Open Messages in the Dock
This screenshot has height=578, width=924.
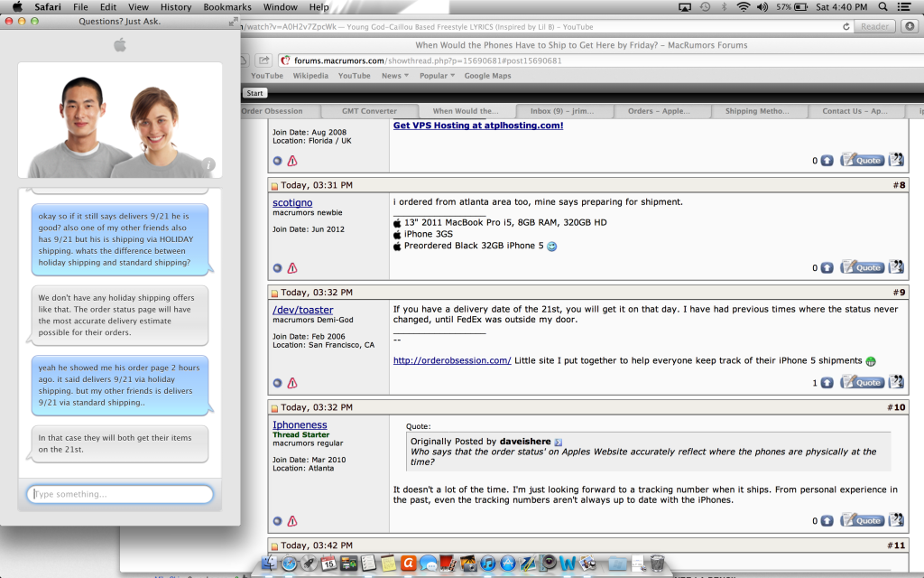tap(429, 564)
